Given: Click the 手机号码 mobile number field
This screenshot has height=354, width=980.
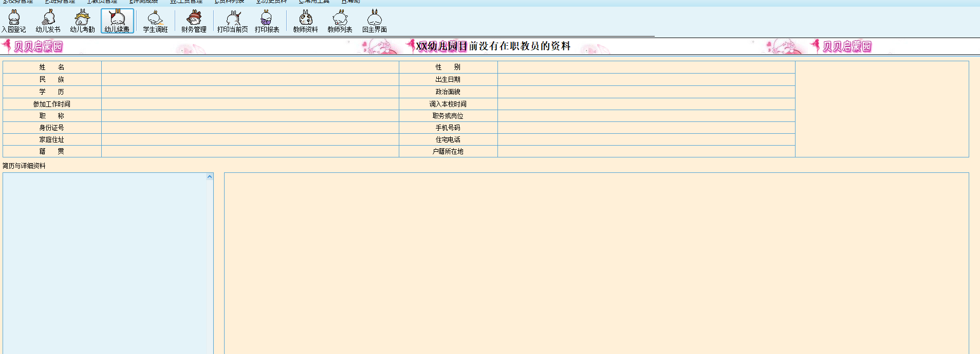Looking at the screenshot, I should (x=646, y=128).
